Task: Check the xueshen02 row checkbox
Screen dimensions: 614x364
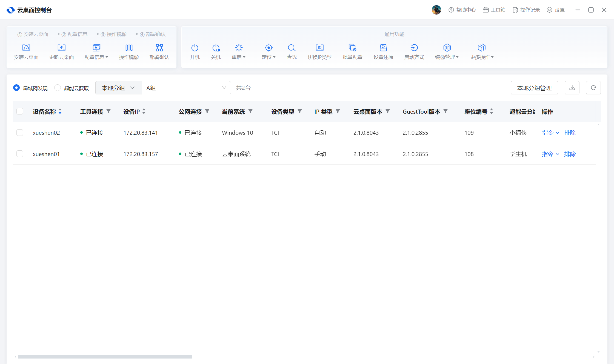Action: coord(20,133)
